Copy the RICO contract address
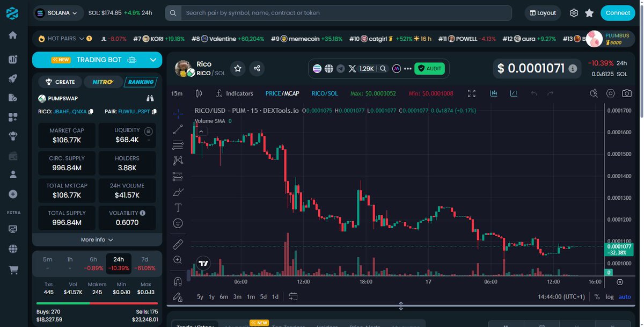The image size is (644, 327). click(91, 112)
